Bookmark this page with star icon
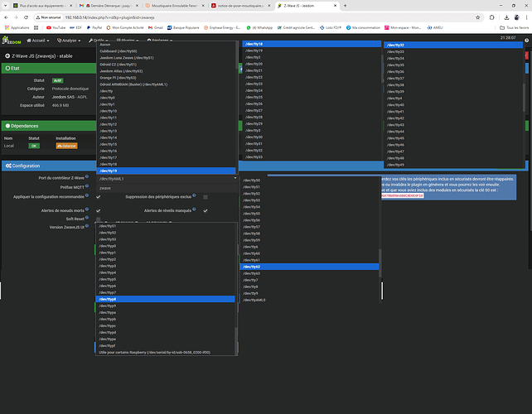 pyautogui.click(x=477, y=17)
